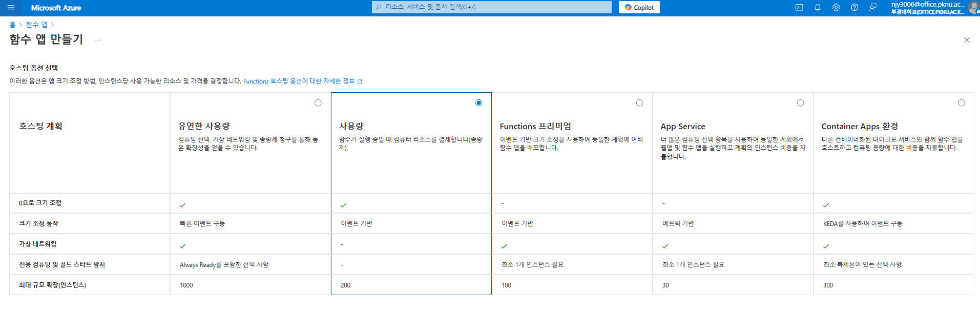Viewport: 980px width, 310px height.
Task: Click 최대 규모 확장(인스턴스) row label
Action: tap(52, 285)
